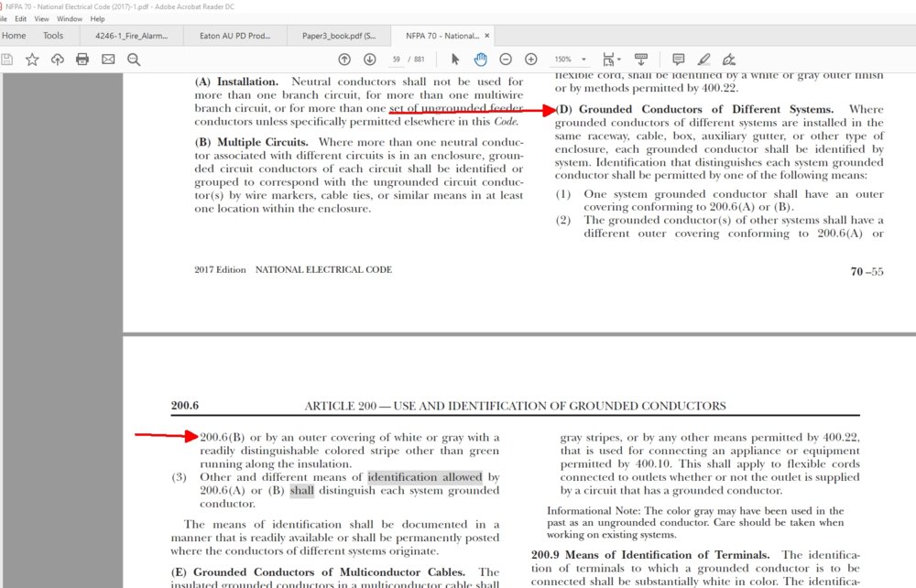Choose the selection arrow tool
Screen dimensions: 916x588
455,59
